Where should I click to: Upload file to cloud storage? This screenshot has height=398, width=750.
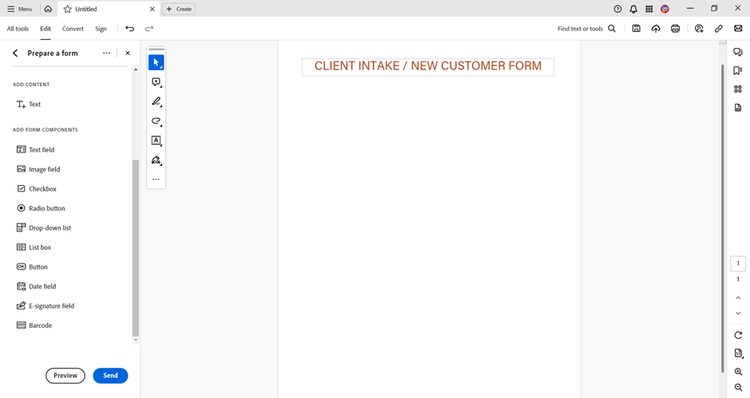656,29
